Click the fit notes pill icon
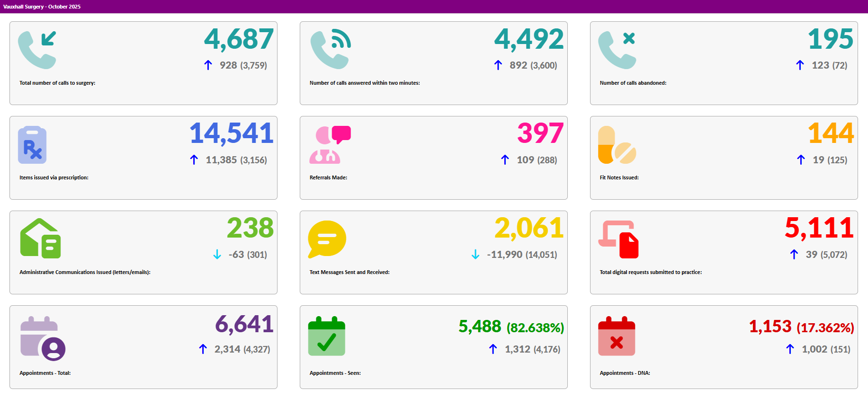Screen dimensions: 868x398 pyautogui.click(x=617, y=145)
